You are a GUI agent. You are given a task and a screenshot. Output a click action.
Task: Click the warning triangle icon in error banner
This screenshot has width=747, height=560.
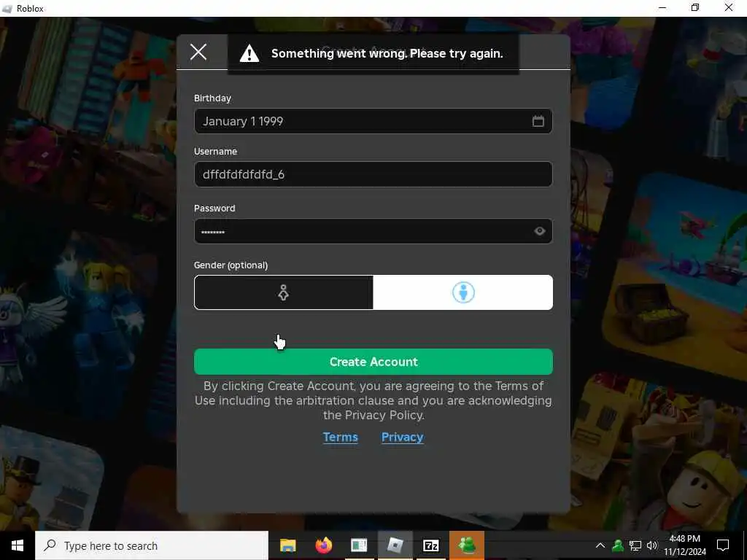pos(249,53)
